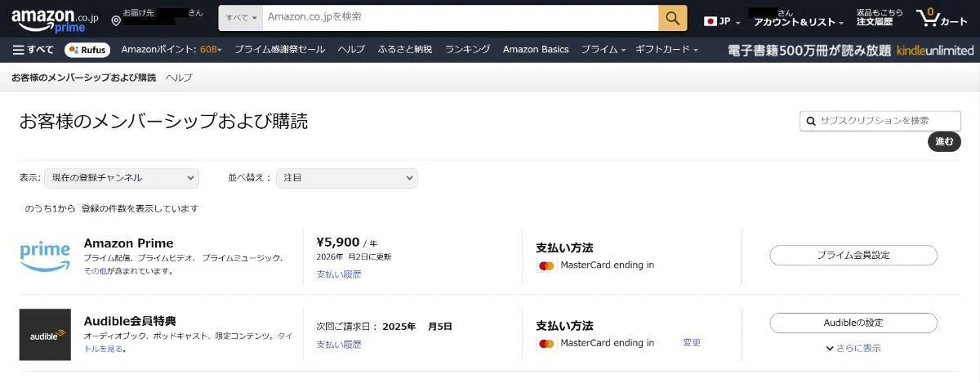Click the Audibleの設定 button
This screenshot has height=383, width=980.
tap(853, 323)
